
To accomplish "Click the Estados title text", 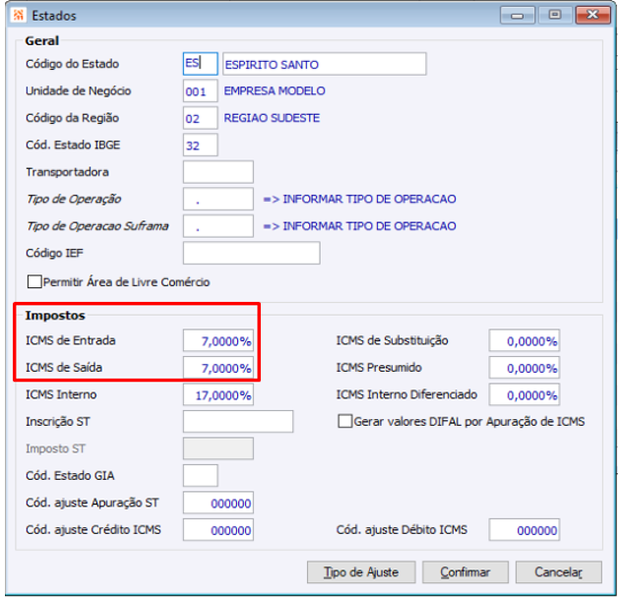I will [x=54, y=16].
